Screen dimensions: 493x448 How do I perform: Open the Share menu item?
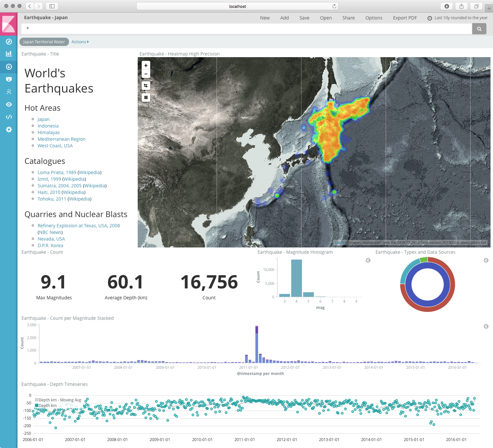coord(348,18)
